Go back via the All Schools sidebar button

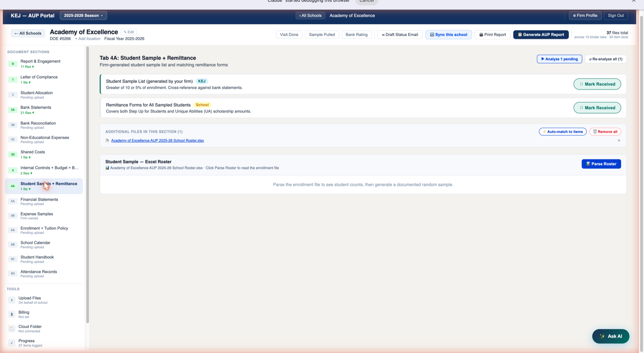click(28, 33)
